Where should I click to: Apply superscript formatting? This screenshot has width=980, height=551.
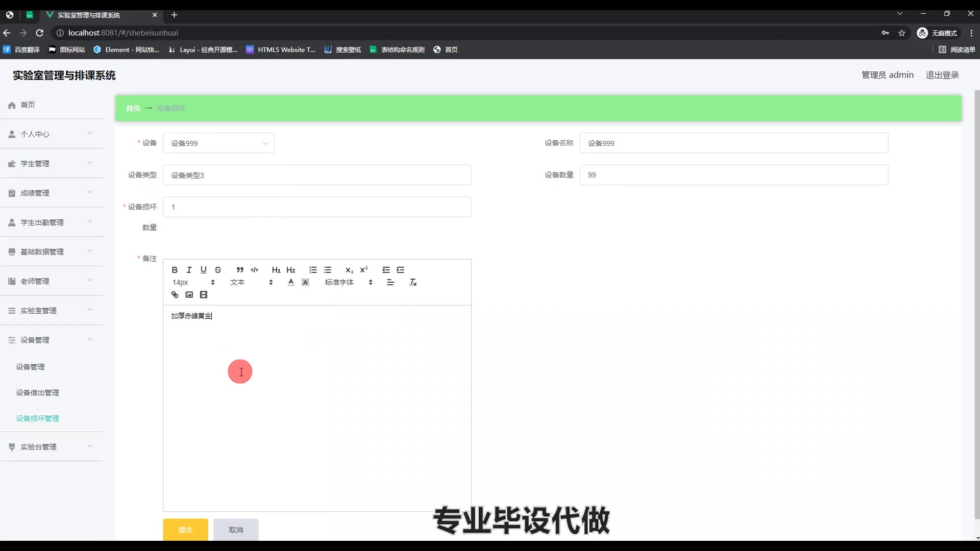[364, 270]
